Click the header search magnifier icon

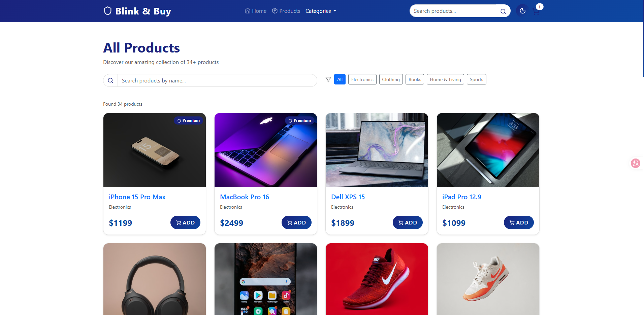pyautogui.click(x=503, y=11)
